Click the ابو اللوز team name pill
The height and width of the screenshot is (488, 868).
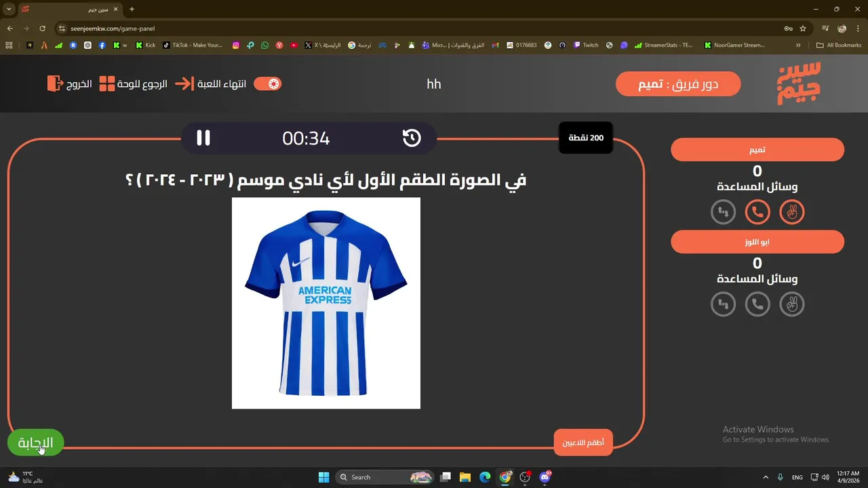coord(757,242)
